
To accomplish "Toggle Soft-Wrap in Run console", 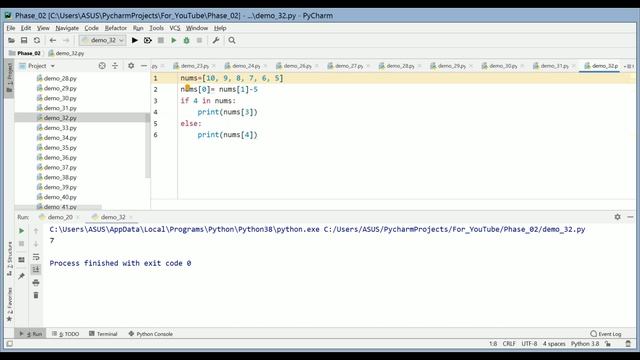I will tap(36, 257).
